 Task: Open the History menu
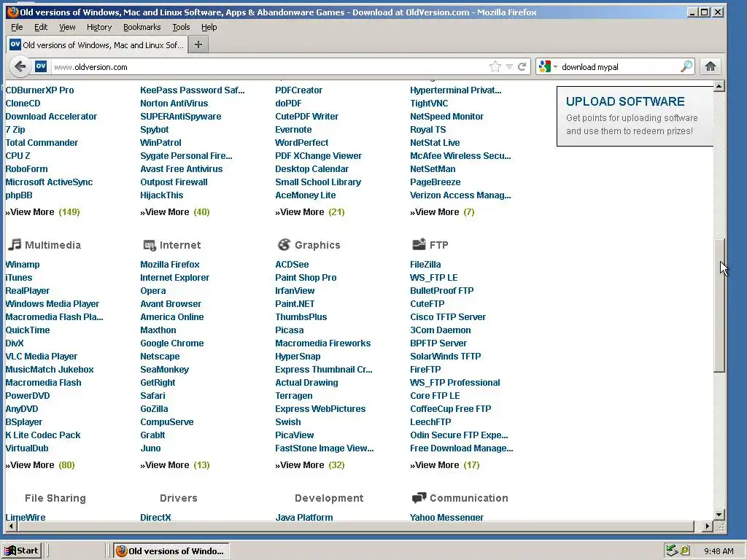99,27
